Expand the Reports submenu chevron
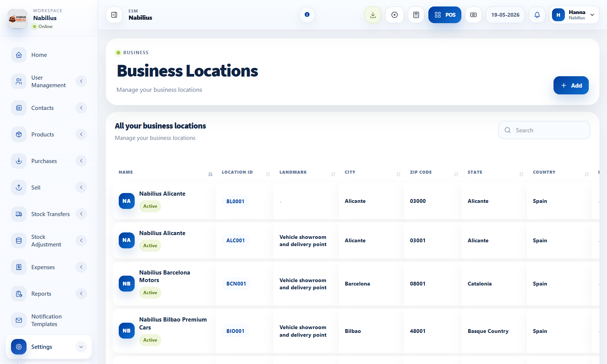607x364 pixels. 81,293
